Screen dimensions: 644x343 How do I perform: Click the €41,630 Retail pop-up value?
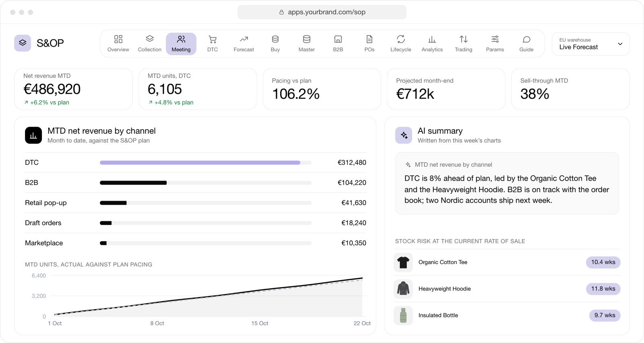(x=354, y=203)
